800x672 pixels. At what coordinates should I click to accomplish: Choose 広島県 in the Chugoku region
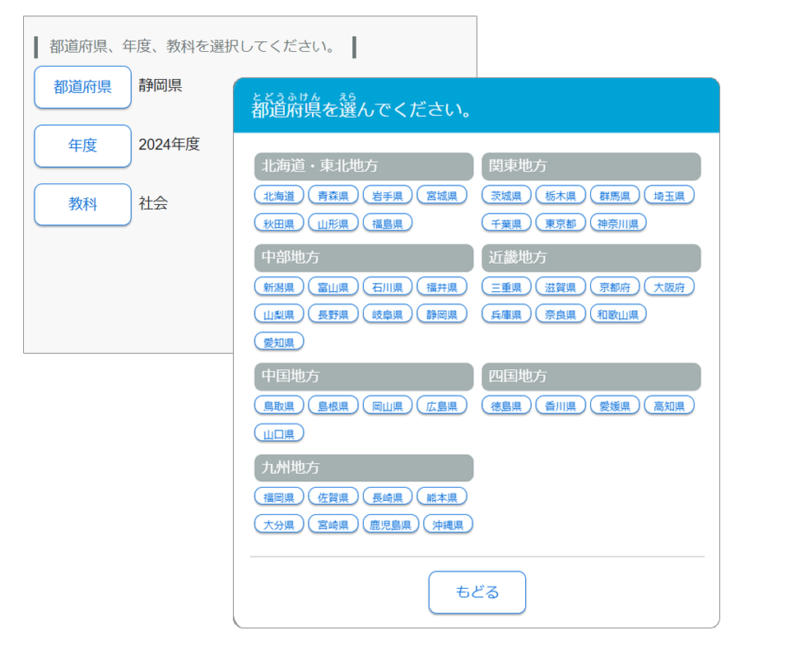[442, 405]
